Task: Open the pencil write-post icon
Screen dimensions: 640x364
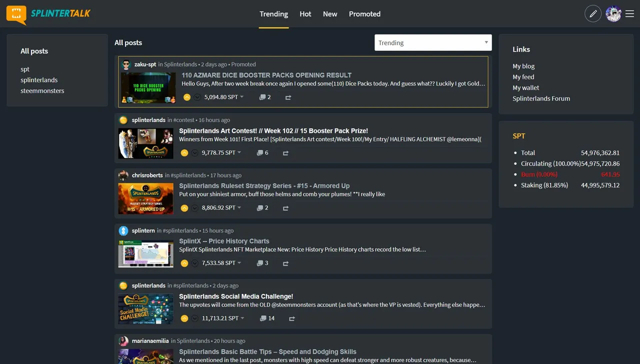Action: (x=593, y=14)
